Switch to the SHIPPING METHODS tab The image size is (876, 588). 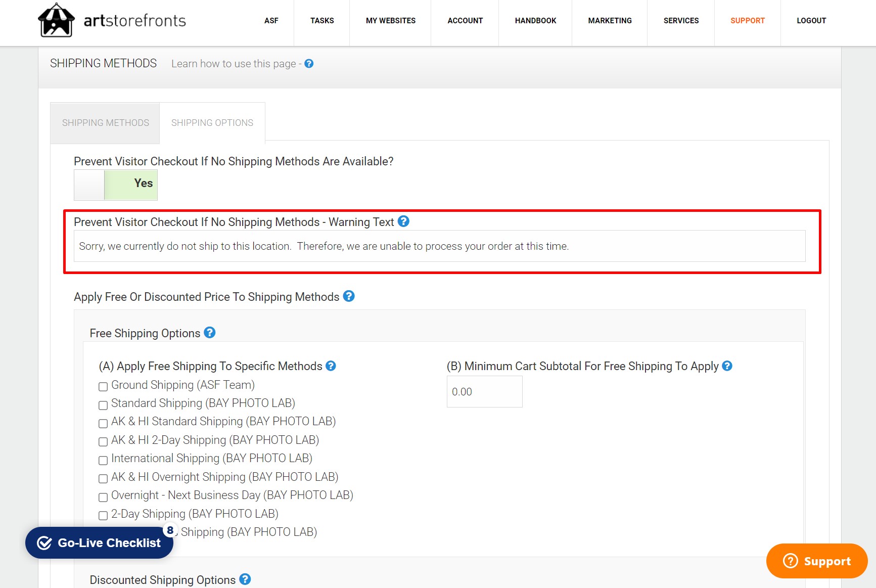point(105,123)
